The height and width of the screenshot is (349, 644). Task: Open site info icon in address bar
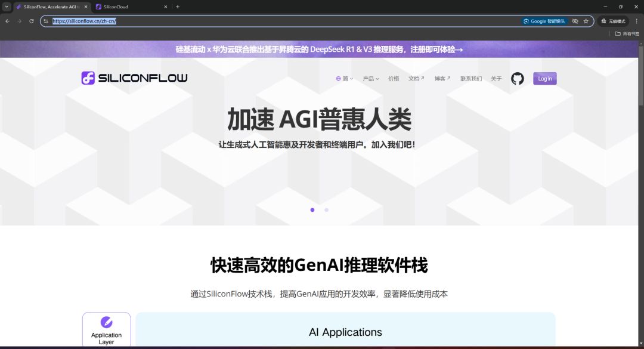coord(46,21)
